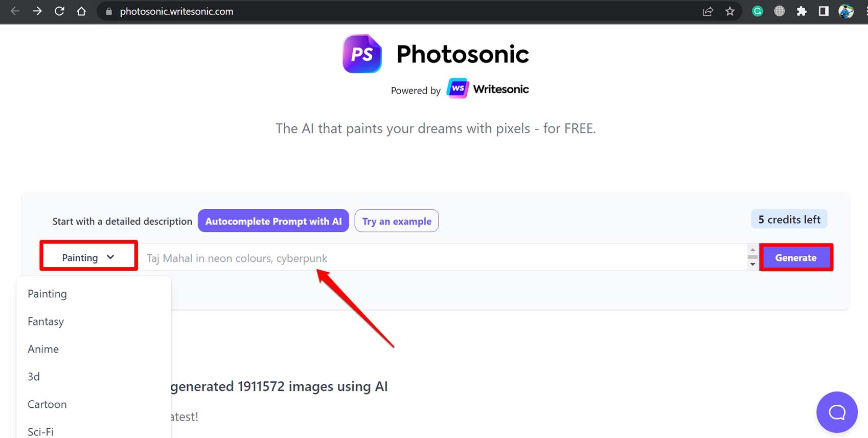The image size is (868, 438).
Task: Click the Photosonic PS logo
Action: [x=362, y=54]
